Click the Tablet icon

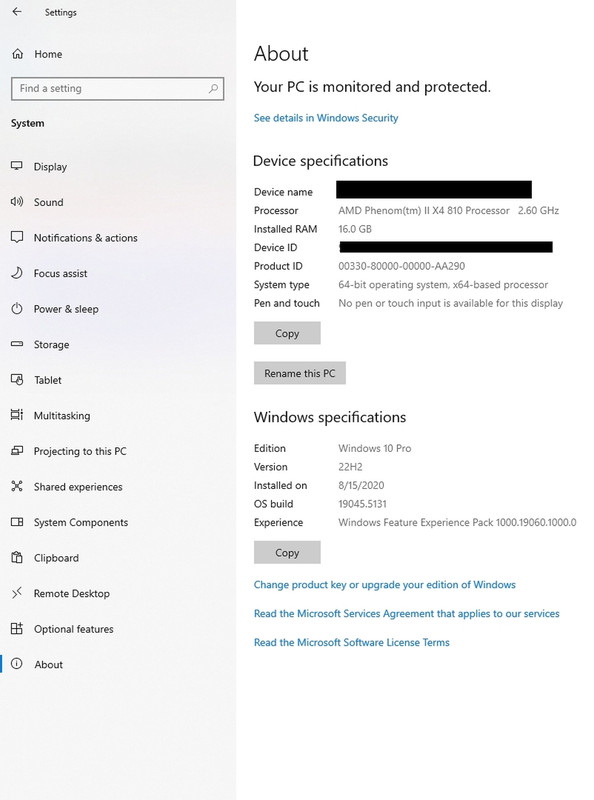[17, 380]
